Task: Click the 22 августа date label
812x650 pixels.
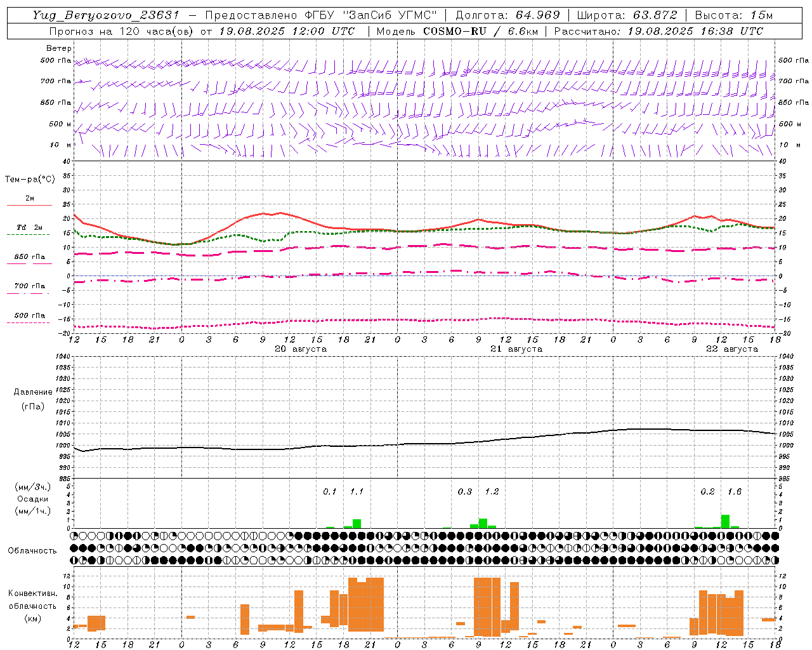Action: click(732, 349)
